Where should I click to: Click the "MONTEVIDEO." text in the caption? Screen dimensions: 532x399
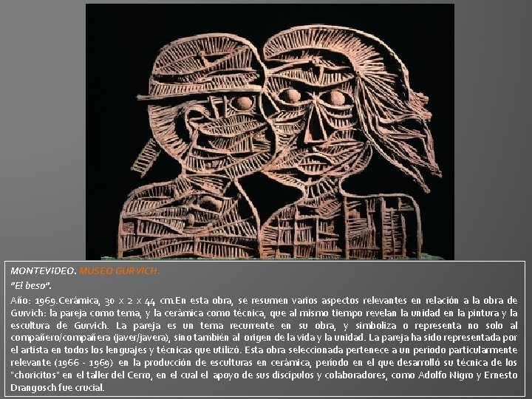click(44, 271)
